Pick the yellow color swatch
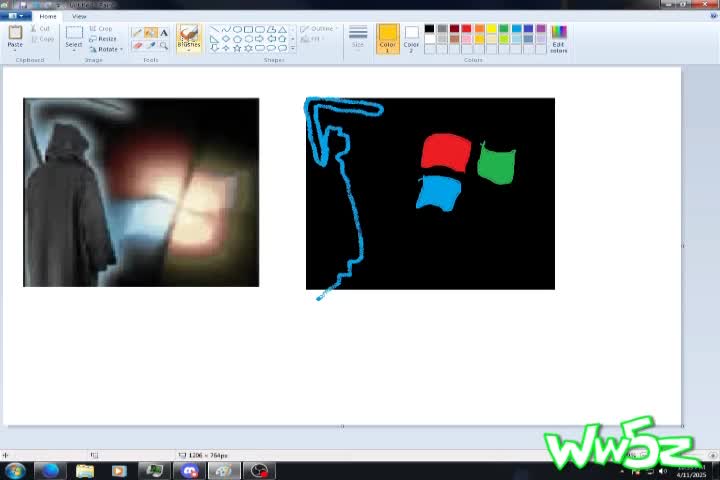 491,29
